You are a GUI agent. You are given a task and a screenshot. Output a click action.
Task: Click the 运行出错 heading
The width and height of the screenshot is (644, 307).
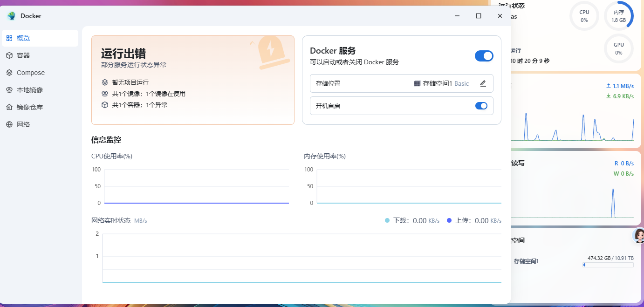(x=123, y=53)
